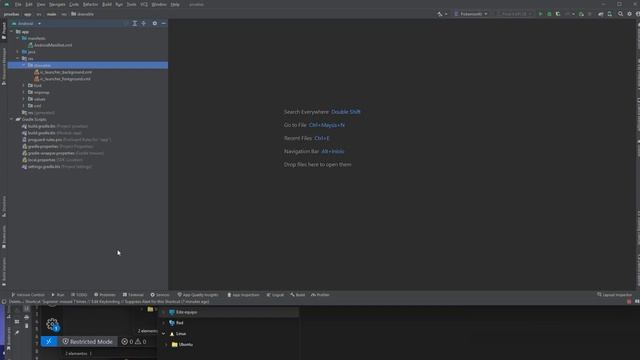Viewport: 640px width, 360px height.
Task: Collapse the manifests folder
Action: point(18,38)
